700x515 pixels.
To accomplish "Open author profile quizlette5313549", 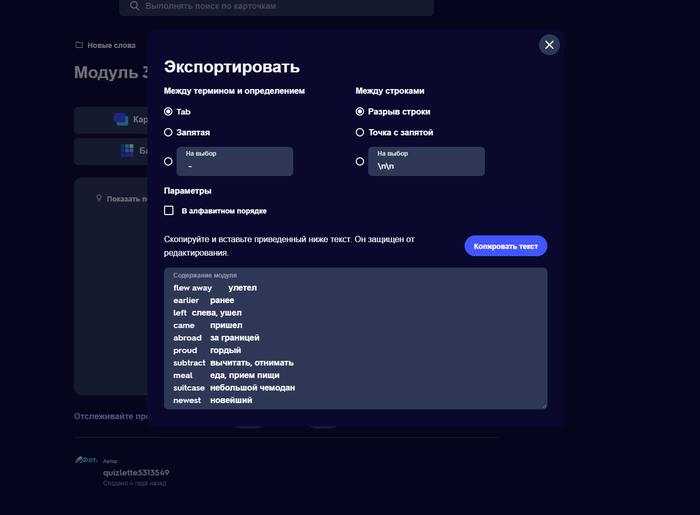I will tap(136, 472).
